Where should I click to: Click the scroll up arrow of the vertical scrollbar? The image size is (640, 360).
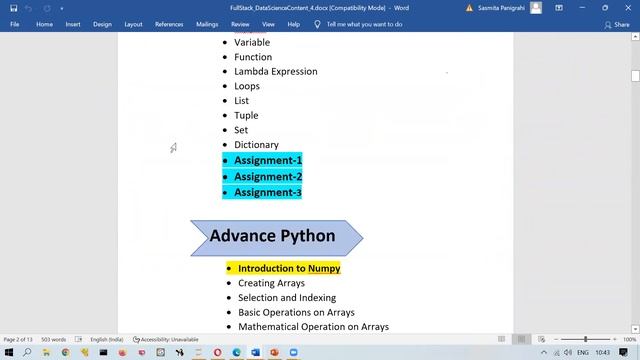635,37
